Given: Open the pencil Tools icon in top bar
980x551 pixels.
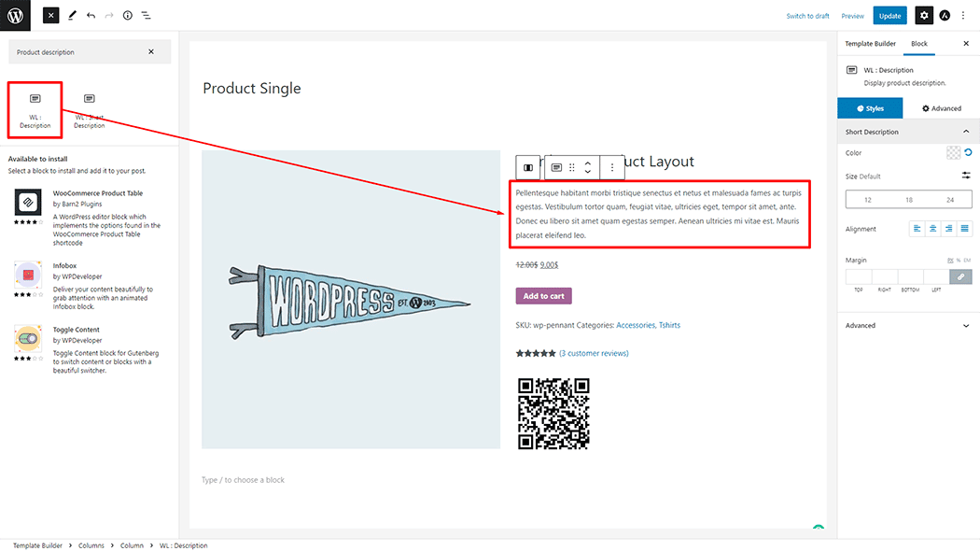Looking at the screenshot, I should 73,16.
